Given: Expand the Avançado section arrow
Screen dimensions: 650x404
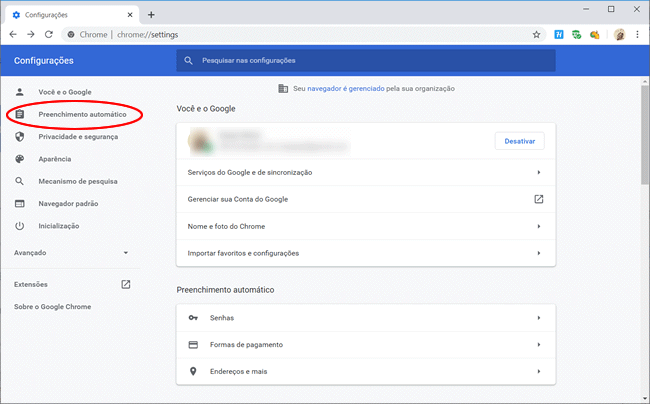Looking at the screenshot, I should point(126,253).
